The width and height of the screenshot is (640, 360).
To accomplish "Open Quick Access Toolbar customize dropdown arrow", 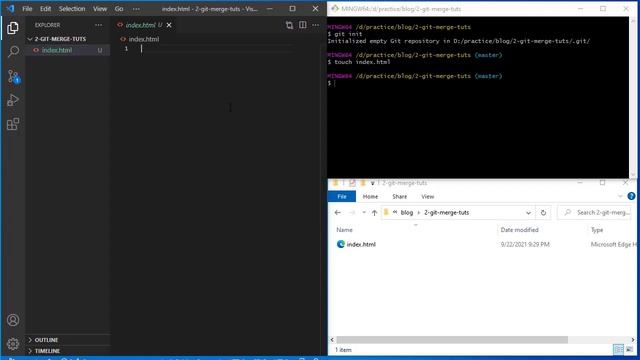I will [x=372, y=183].
